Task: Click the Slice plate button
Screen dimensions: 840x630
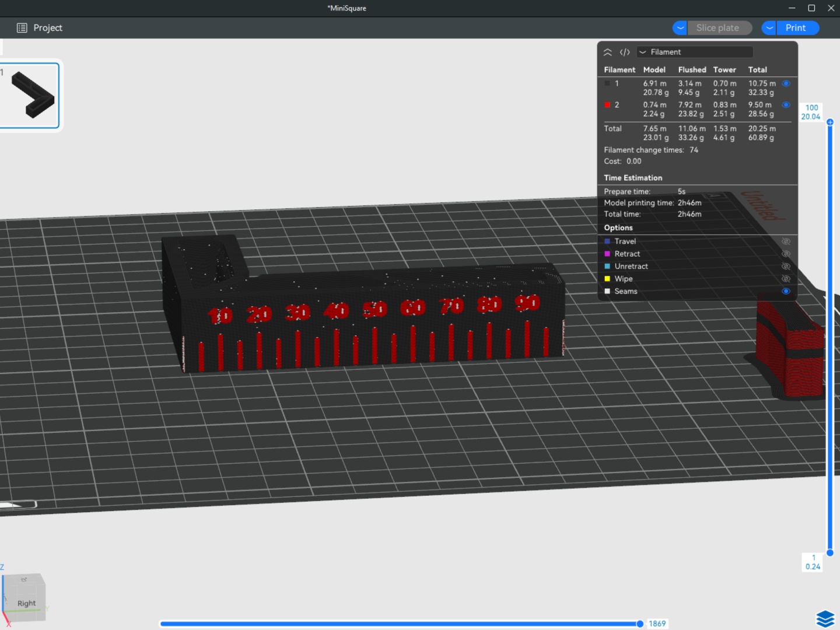Action: [717, 28]
